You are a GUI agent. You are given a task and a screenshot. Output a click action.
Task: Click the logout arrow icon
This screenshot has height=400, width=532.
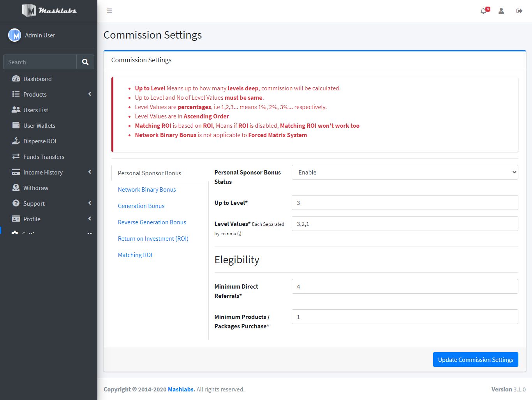pos(519,11)
